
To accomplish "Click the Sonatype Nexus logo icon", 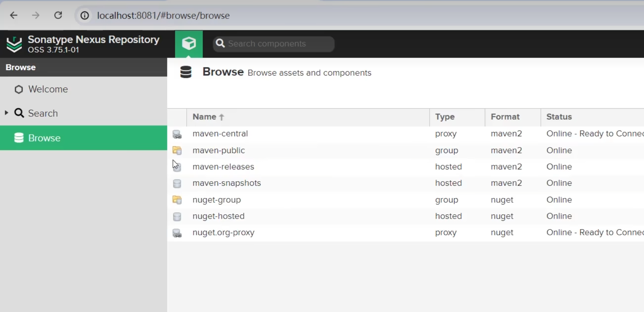I will [x=14, y=44].
